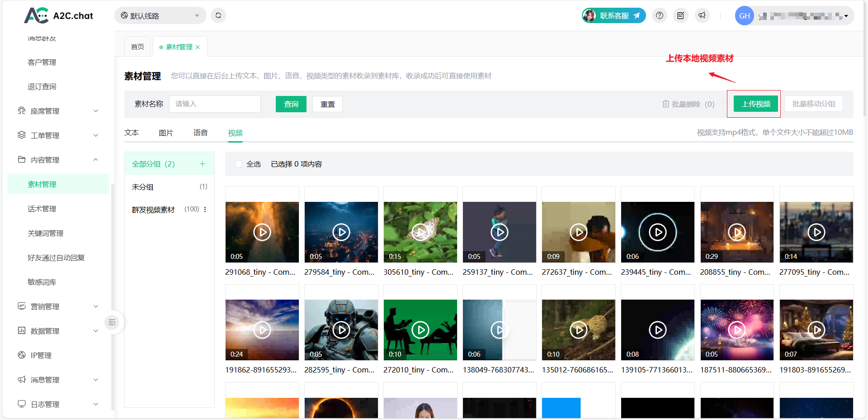
Task: Expand the 营销管理 menu
Action: click(57, 306)
